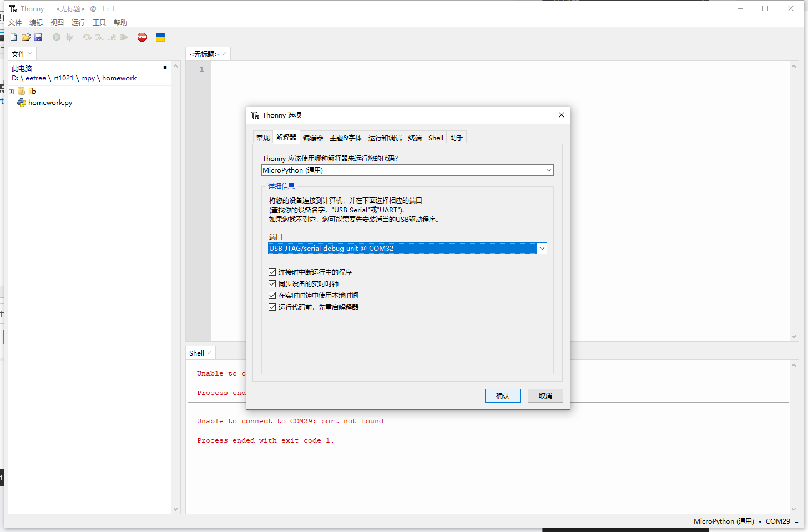Image resolution: width=808 pixels, height=532 pixels.
Task: Expand the lib folder tree node
Action: click(x=11, y=92)
